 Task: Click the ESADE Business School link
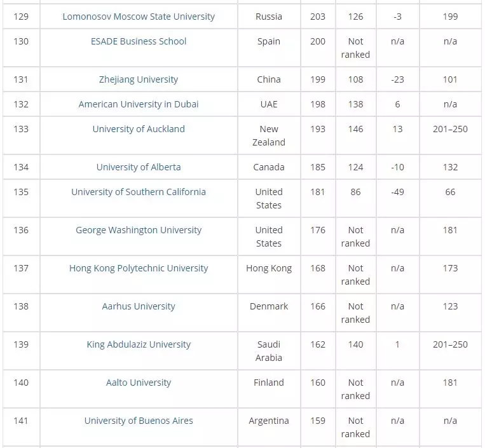(x=139, y=41)
